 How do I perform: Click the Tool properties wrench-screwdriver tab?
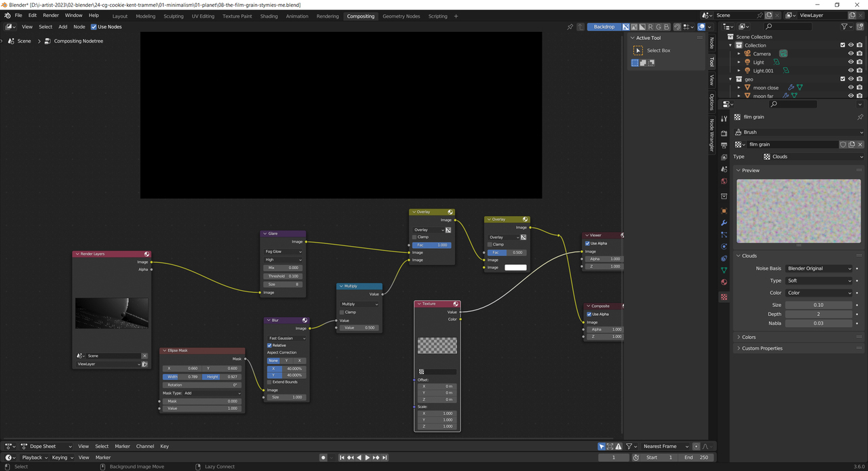coord(724,118)
